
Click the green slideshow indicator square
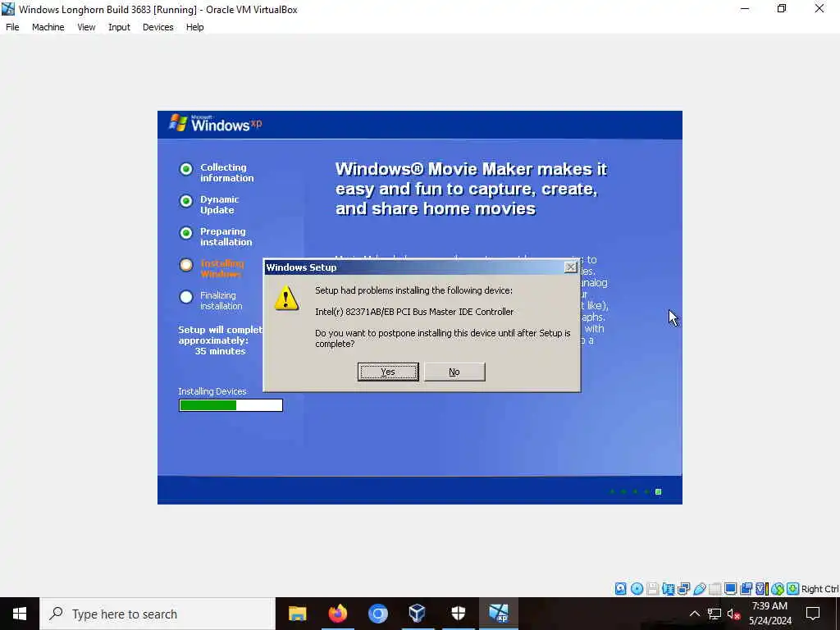659,492
